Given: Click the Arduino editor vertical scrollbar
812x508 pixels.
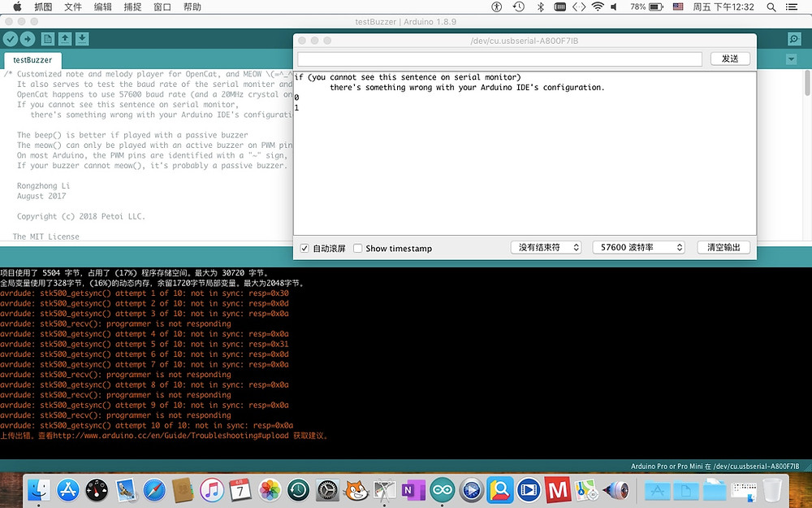Looking at the screenshot, I should point(807,84).
